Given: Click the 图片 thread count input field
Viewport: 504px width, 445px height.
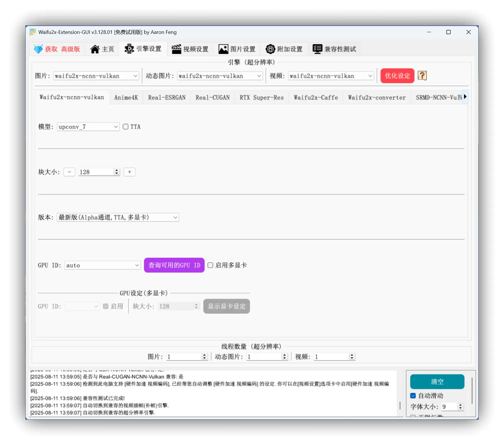Looking at the screenshot, I should click(x=184, y=357).
